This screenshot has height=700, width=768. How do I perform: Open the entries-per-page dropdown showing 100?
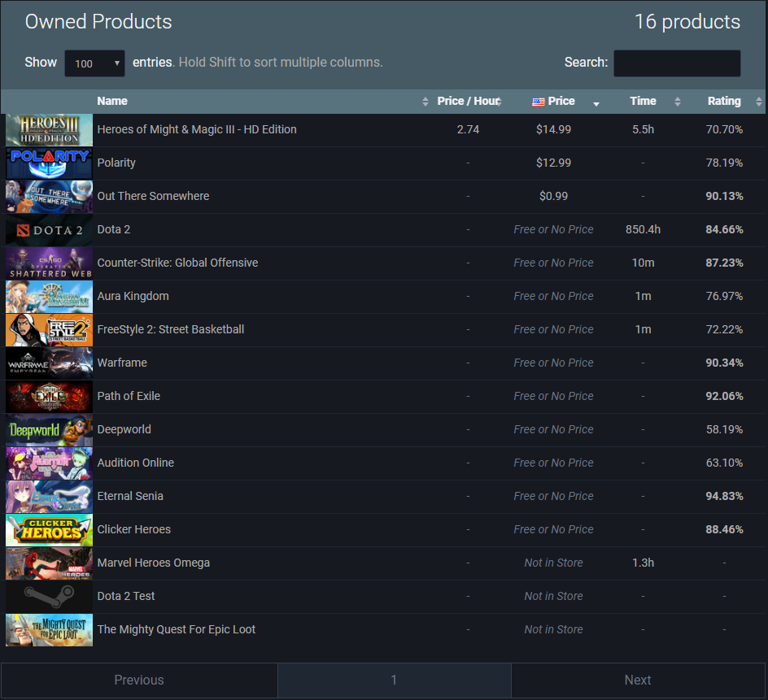click(94, 63)
